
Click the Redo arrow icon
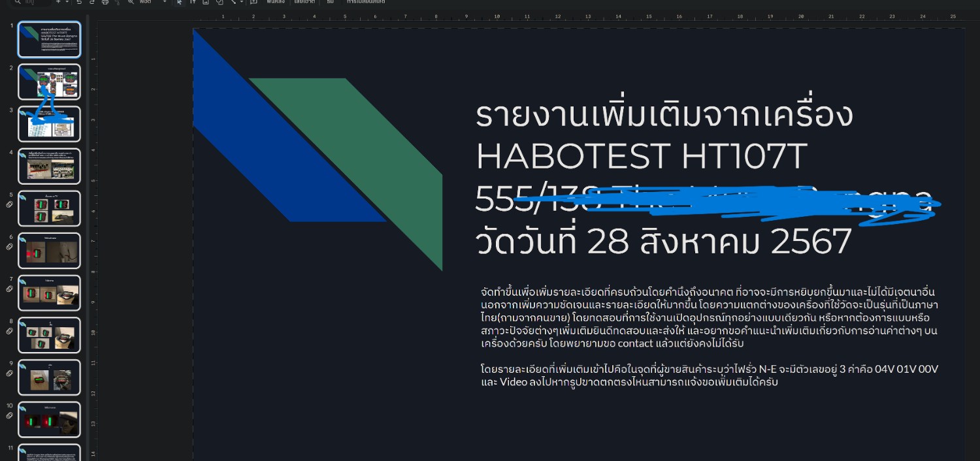pyautogui.click(x=92, y=2)
